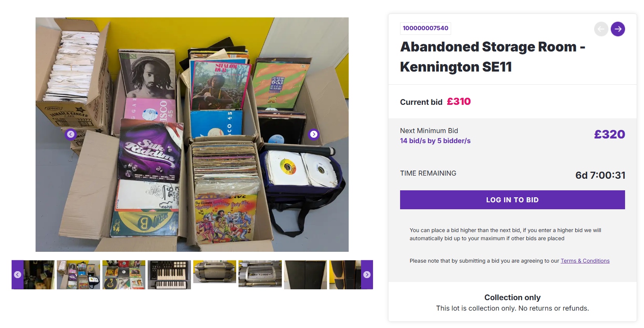644x328 pixels.
Task: Open the Terms & Conditions link
Action: (x=585, y=261)
